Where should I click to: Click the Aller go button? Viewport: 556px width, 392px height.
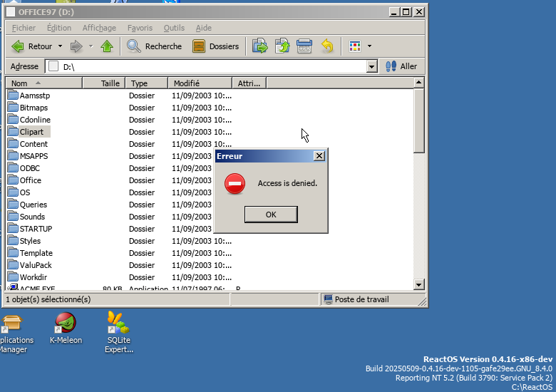(401, 66)
